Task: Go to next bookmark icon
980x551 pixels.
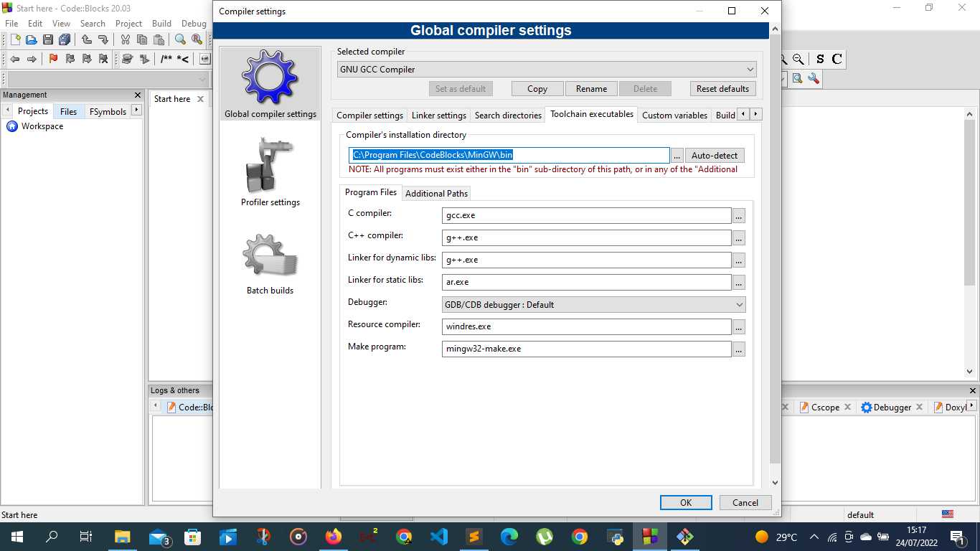Action: tap(87, 59)
